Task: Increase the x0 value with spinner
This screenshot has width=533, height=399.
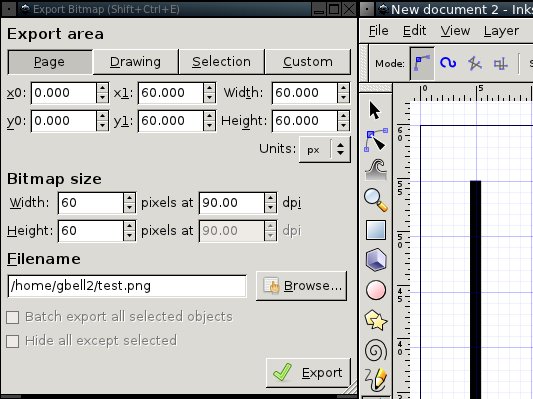Action: point(102,88)
